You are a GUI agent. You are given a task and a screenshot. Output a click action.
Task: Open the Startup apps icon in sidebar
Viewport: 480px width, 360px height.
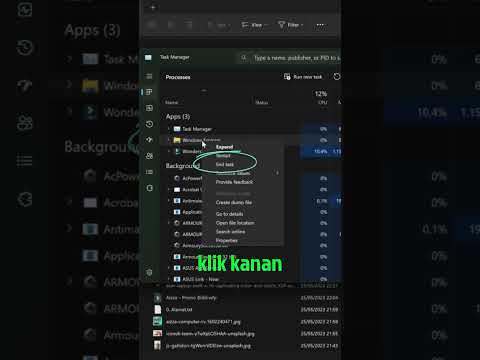pyautogui.click(x=149, y=140)
